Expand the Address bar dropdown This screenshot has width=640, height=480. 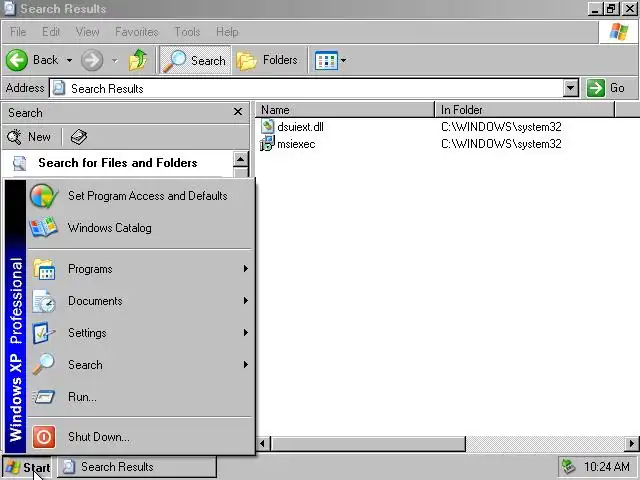(571, 88)
